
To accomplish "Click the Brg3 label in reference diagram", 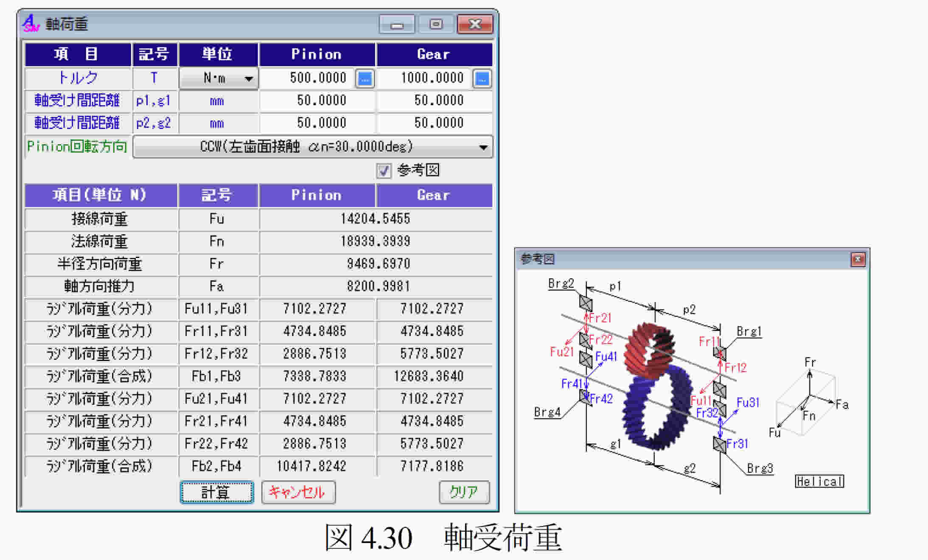I will 760,468.
